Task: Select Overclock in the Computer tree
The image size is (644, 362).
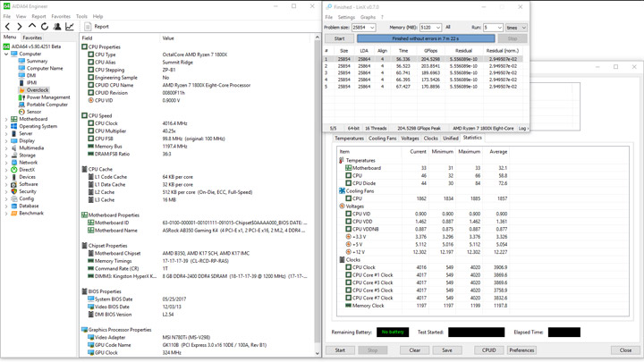Action: click(37, 89)
